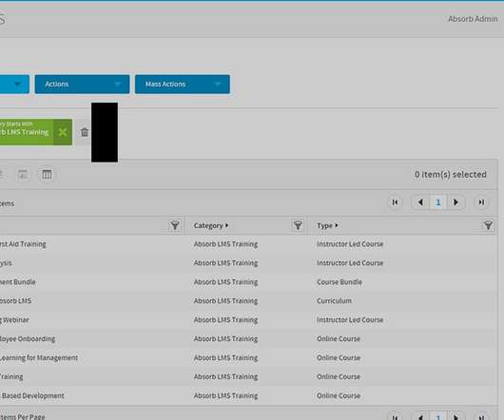The width and height of the screenshot is (504, 420).
Task: Select the 'Webinar' course row
Action: point(248,320)
